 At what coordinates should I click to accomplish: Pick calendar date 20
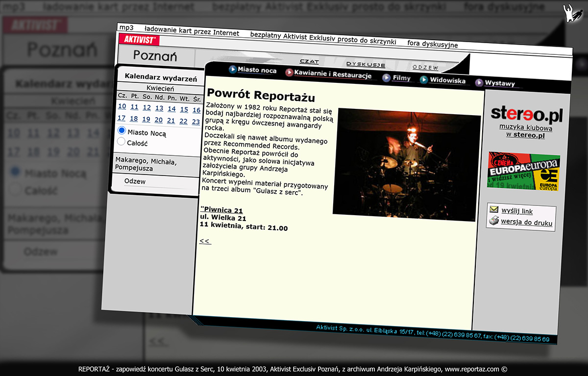point(158,120)
